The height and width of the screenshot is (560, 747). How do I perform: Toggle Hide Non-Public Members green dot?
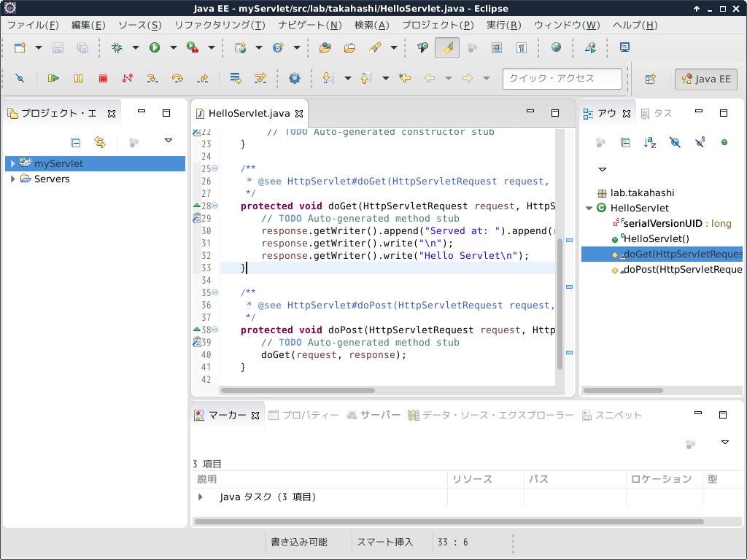coord(724,142)
